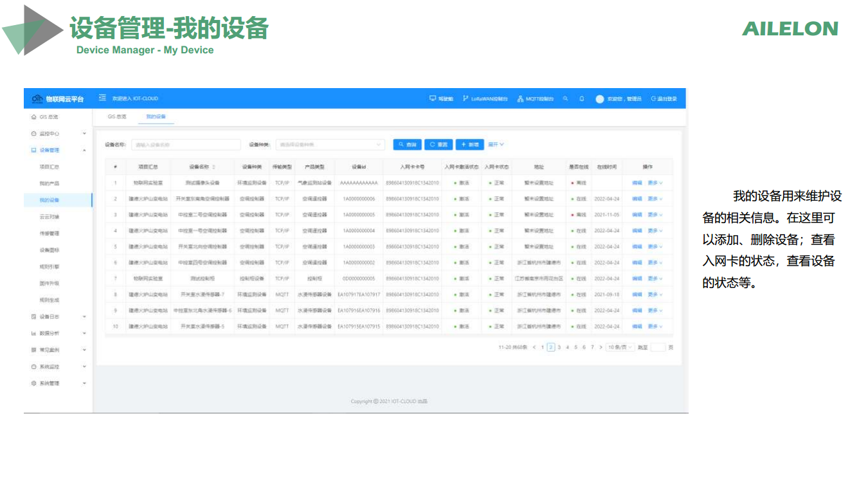This screenshot has height=488, width=868.
Task: Open 设备图标 in the sidebar
Action: coord(50,250)
